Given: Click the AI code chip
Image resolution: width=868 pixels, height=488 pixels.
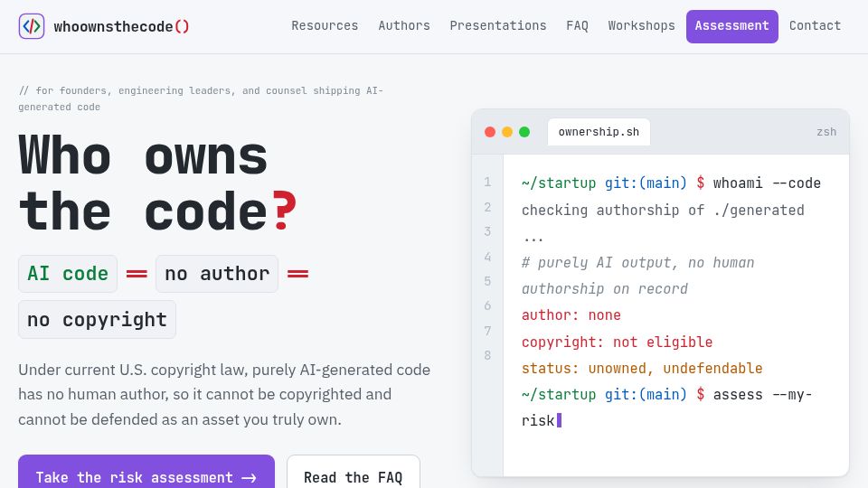Looking at the screenshot, I should [68, 273].
